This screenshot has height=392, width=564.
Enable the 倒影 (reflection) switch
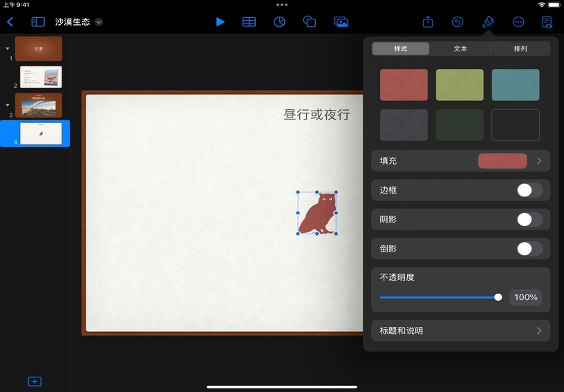point(529,249)
